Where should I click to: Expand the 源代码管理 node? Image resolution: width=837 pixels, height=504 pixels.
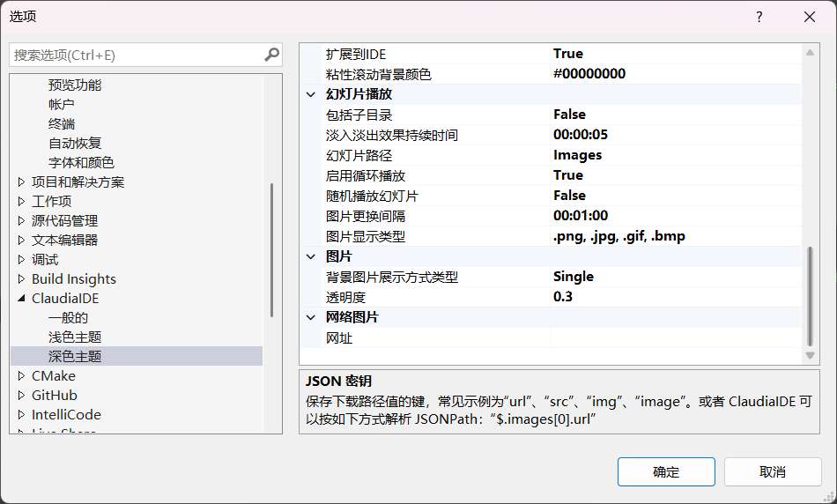[x=21, y=220]
